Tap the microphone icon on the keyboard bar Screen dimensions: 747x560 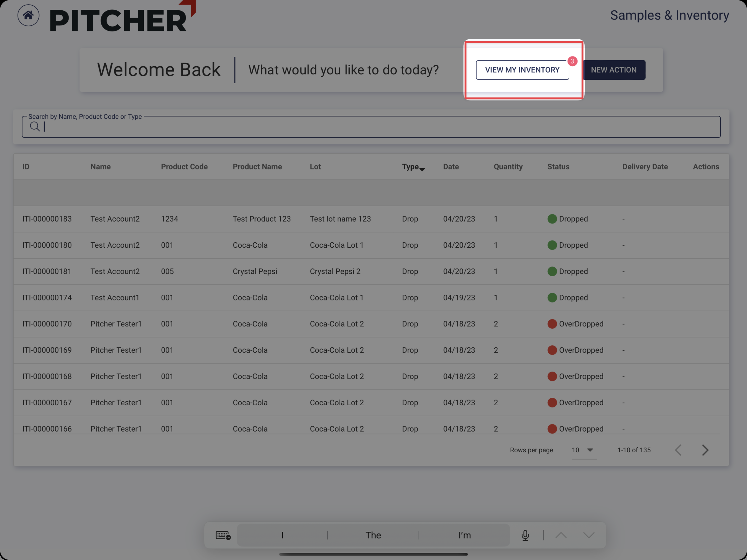(x=525, y=535)
